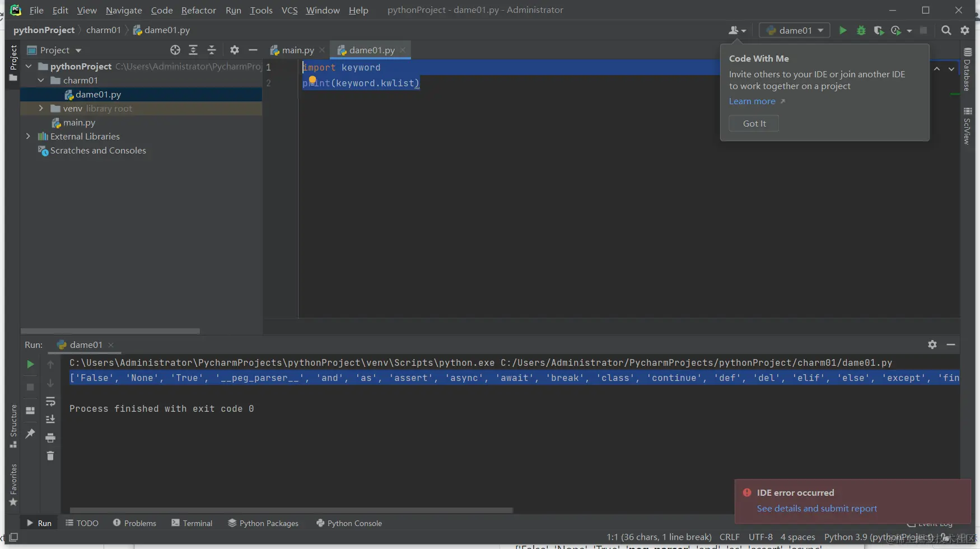Click charm01 in breadcrumb bar

coord(104,30)
